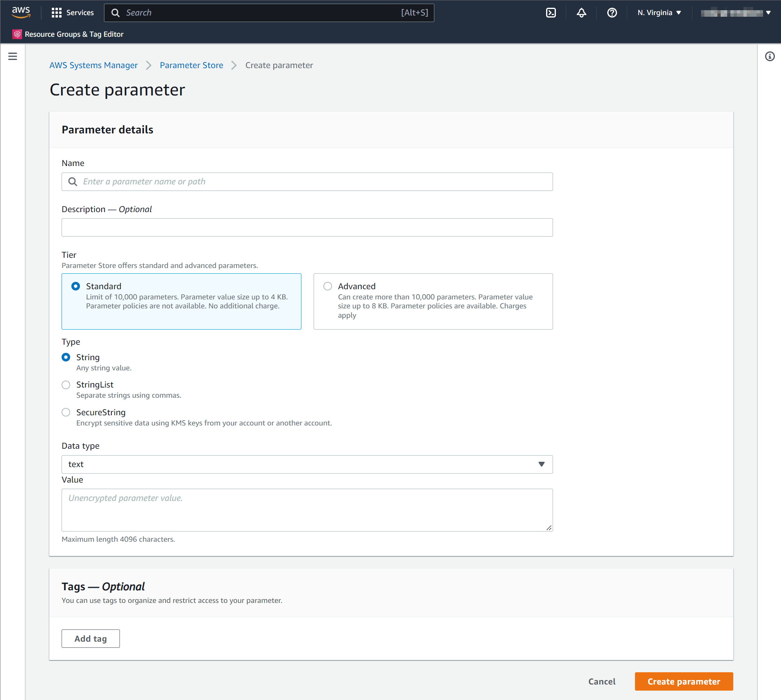Open the Services menu

pos(72,13)
